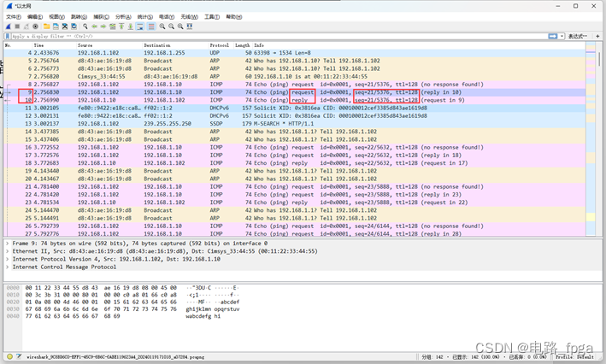Open the 无线 (Wireless) menu

[x=190, y=16]
